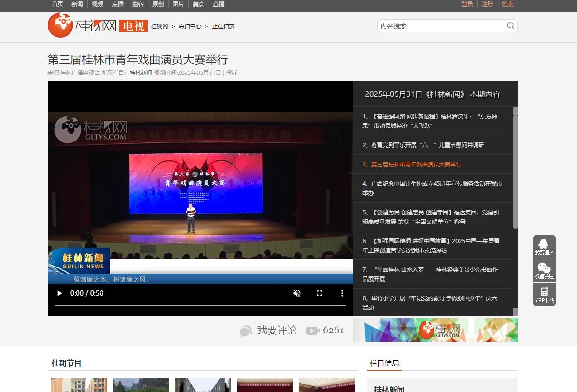Click 点播中心 in breadcrumb
This screenshot has height=392, width=577.
pyautogui.click(x=190, y=26)
